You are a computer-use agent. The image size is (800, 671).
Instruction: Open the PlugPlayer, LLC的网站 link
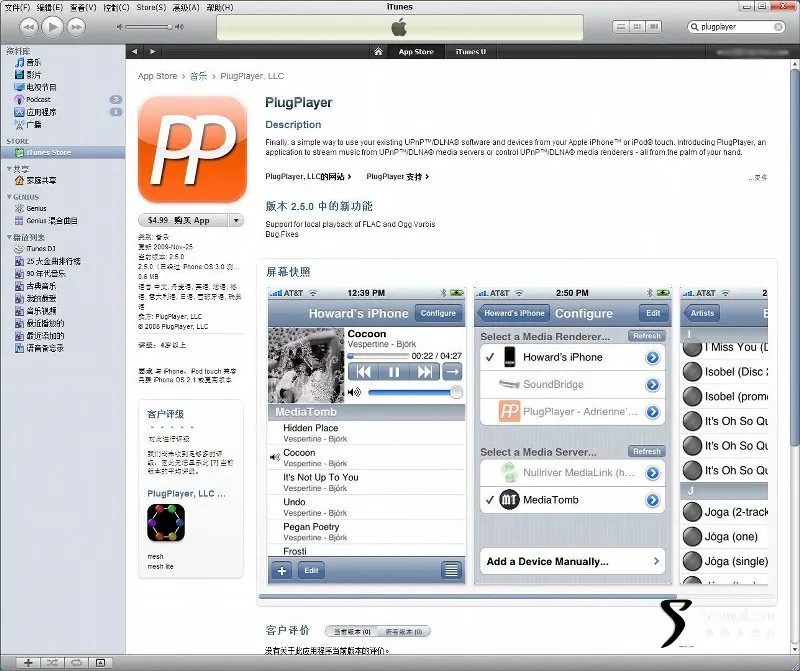coord(308,177)
